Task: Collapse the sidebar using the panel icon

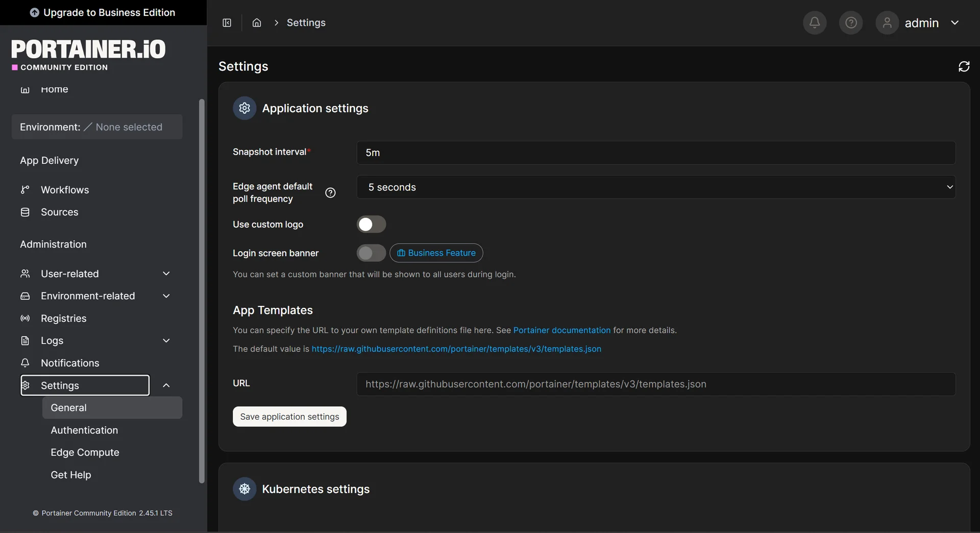Action: click(x=227, y=22)
